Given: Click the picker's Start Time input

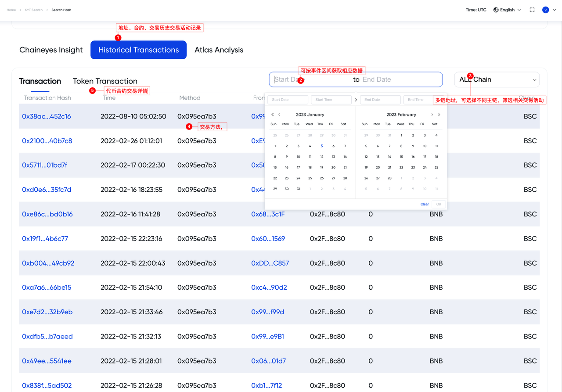Looking at the screenshot, I should coord(331,100).
